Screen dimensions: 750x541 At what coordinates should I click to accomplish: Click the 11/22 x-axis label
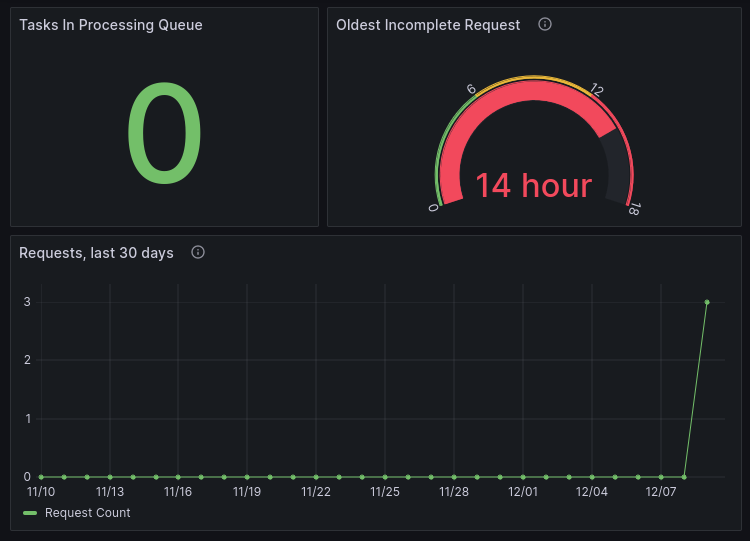316,492
